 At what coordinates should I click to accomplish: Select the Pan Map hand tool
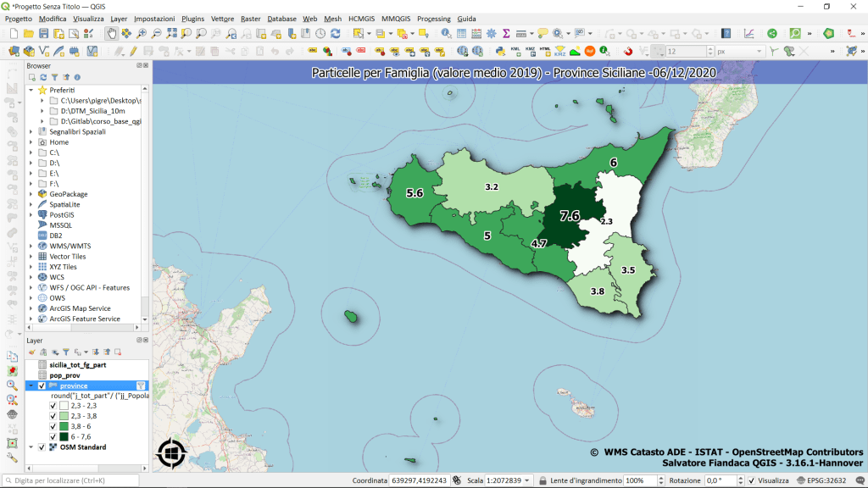(x=111, y=34)
